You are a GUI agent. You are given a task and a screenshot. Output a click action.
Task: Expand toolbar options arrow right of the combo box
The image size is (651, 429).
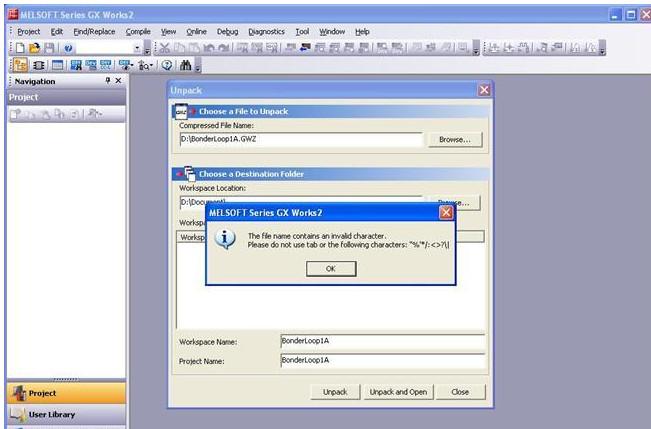tap(147, 49)
